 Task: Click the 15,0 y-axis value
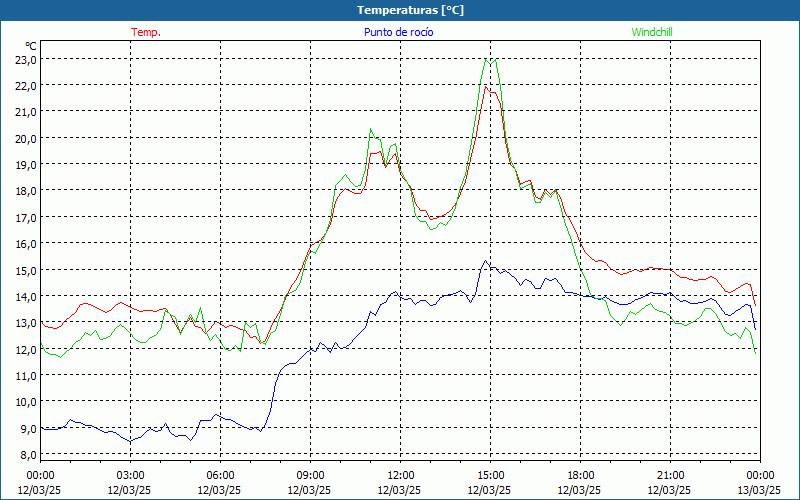point(26,270)
